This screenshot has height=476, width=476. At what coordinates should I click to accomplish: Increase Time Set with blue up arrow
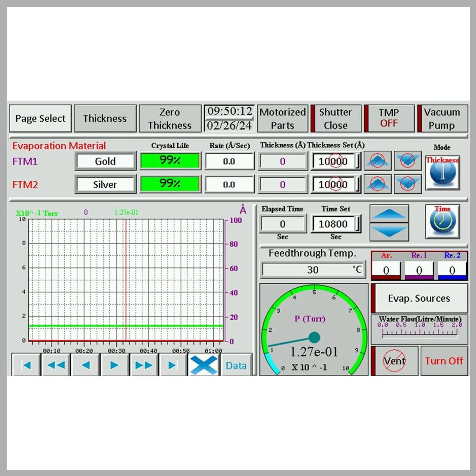point(389,214)
